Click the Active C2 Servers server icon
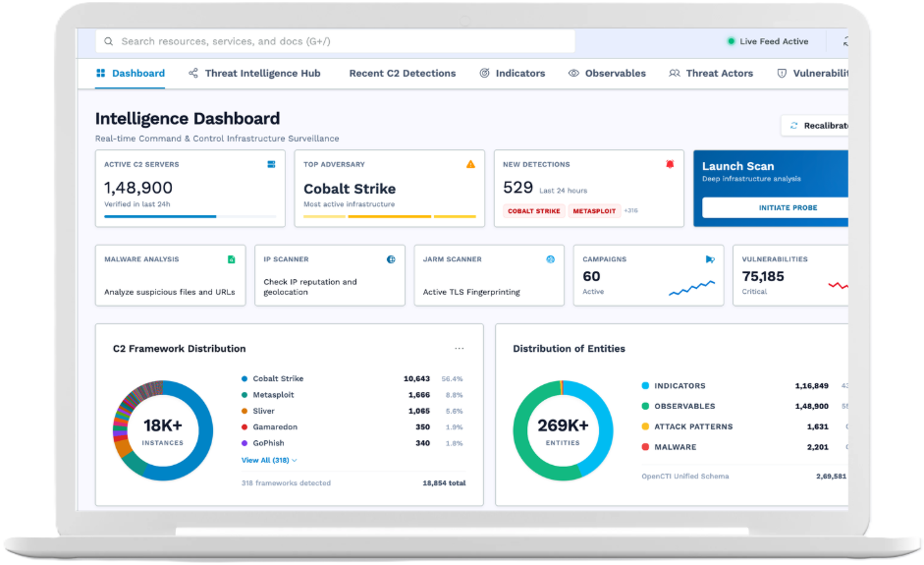Image resolution: width=924 pixels, height=565 pixels. 272,164
